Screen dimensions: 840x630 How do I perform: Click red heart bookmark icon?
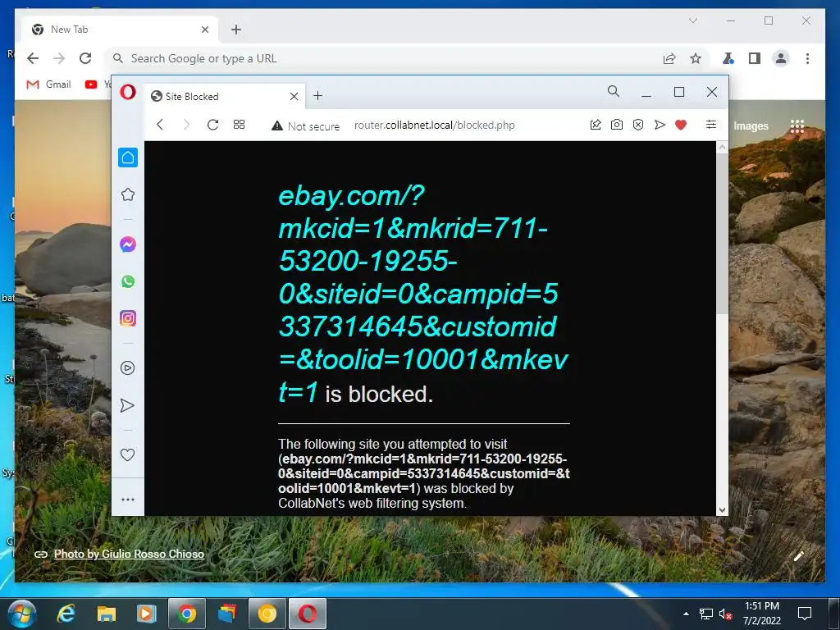pyautogui.click(x=681, y=125)
